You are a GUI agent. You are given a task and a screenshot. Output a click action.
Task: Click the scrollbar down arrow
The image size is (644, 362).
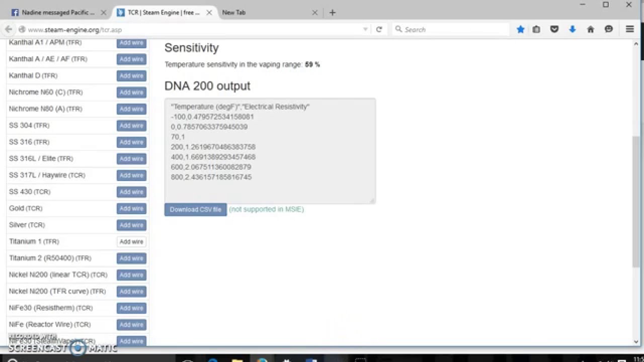click(x=636, y=342)
